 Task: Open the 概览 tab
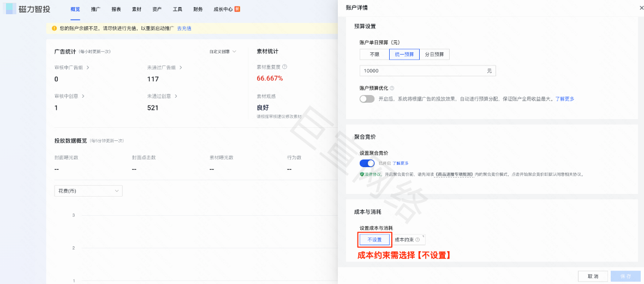(75, 9)
